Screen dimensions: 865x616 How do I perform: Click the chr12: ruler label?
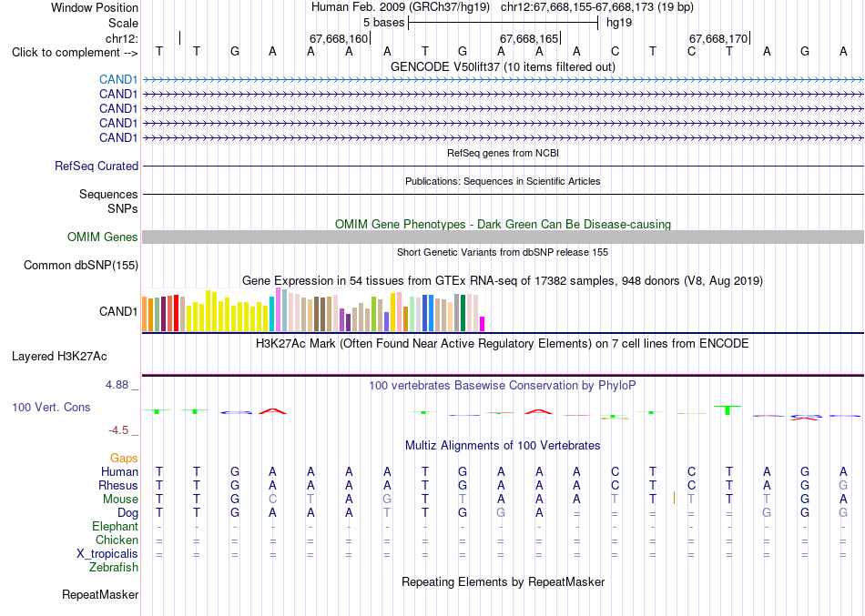[x=122, y=38]
